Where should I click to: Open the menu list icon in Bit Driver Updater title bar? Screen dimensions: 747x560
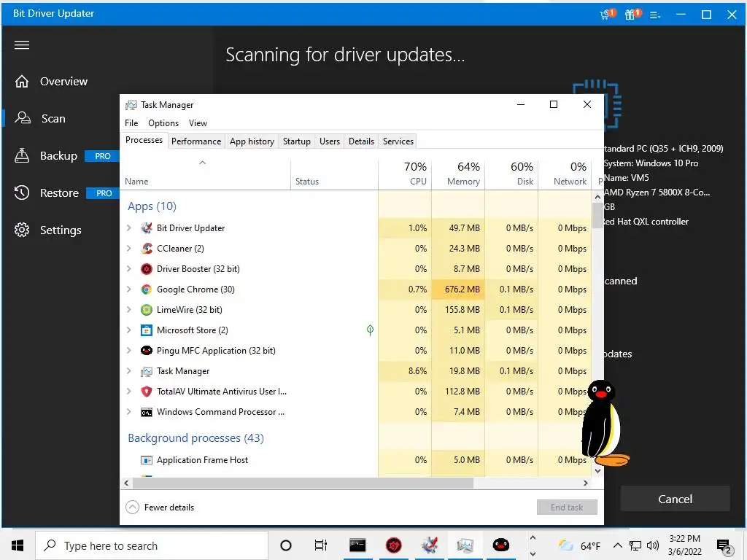tap(656, 15)
